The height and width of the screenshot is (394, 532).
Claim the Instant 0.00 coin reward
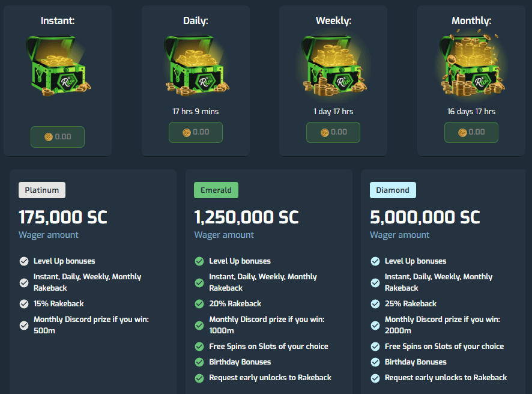(x=58, y=137)
